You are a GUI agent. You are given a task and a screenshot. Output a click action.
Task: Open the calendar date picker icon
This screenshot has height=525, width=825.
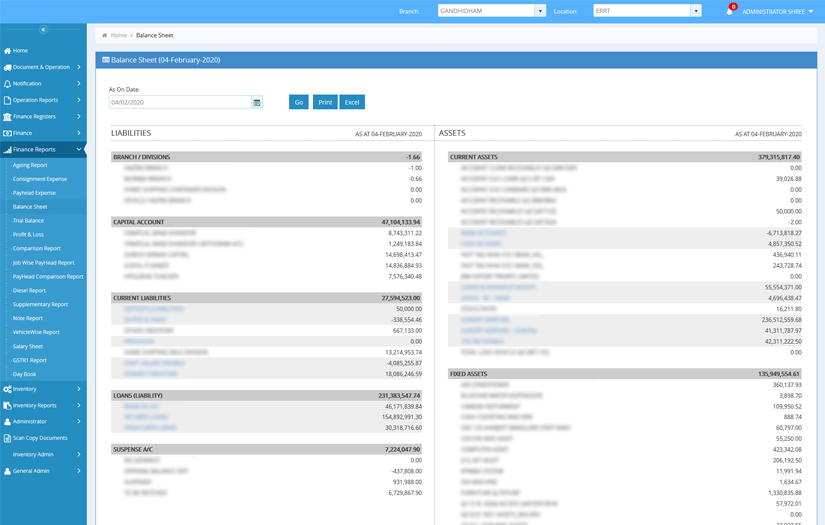257,103
